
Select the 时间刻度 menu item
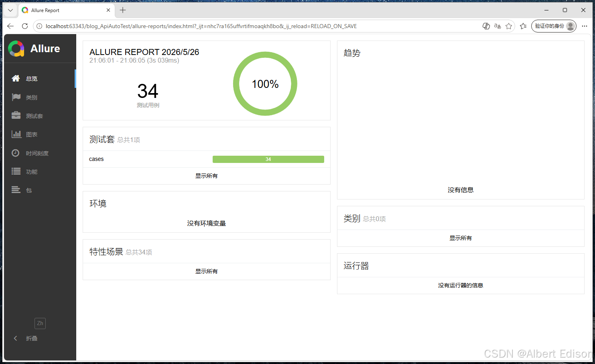pyautogui.click(x=40, y=153)
